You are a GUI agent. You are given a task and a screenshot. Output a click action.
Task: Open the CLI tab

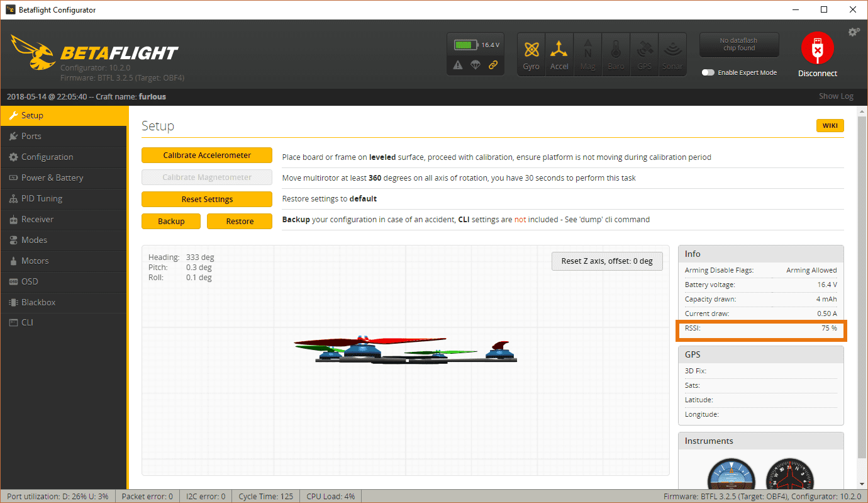[x=64, y=322]
